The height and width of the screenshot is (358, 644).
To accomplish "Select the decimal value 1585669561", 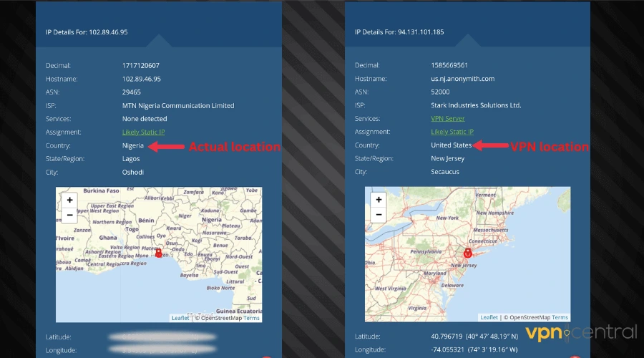I will [x=449, y=65].
